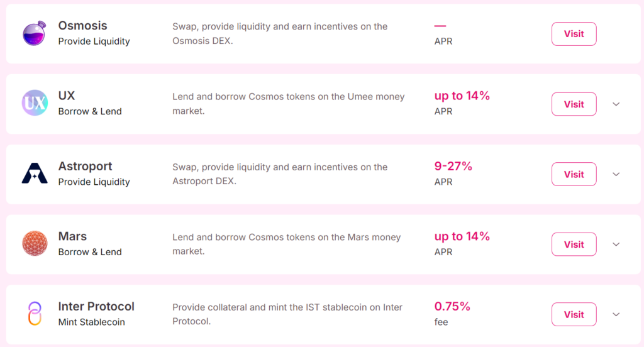Click the Astroport logo icon
The height and width of the screenshot is (347, 644).
34,173
